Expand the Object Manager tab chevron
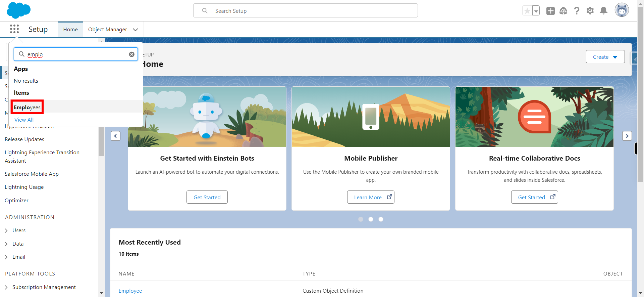Image resolution: width=644 pixels, height=297 pixels. tap(136, 30)
